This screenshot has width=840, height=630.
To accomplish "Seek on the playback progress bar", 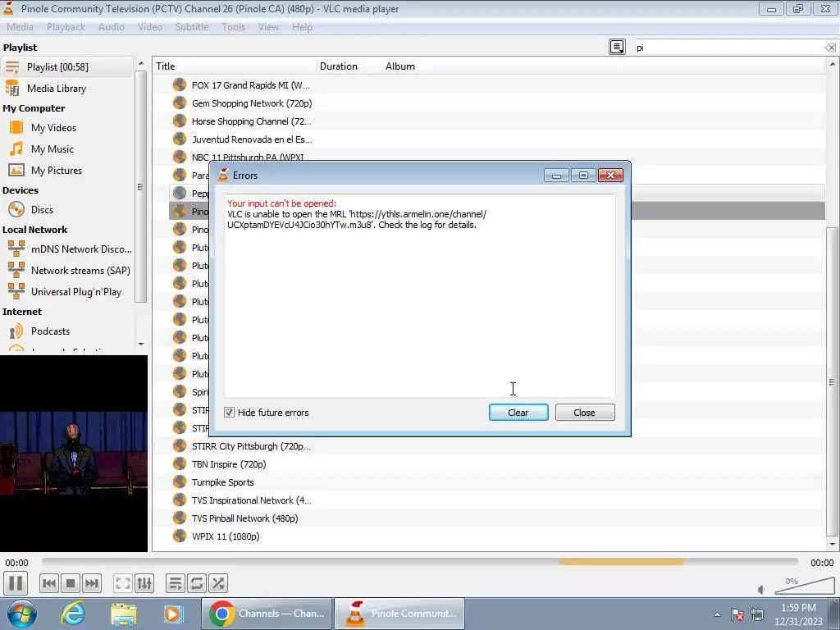I will [x=419, y=562].
